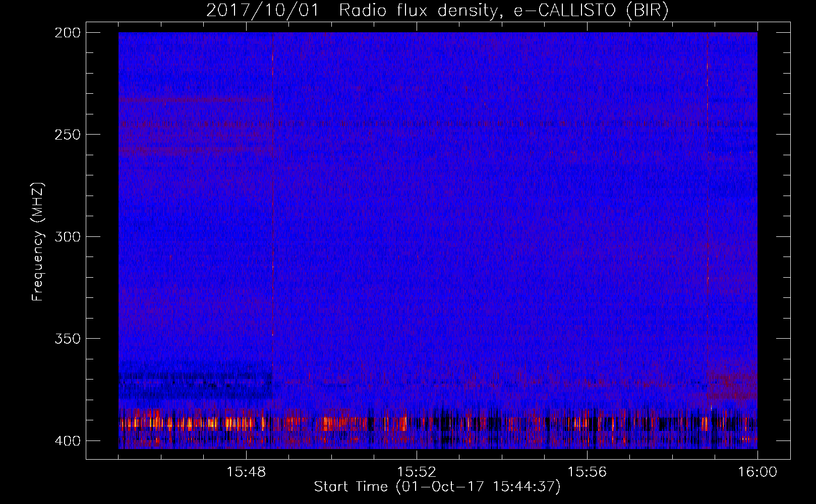Click the '200' frequency tick label
Image resolution: width=816 pixels, height=504 pixels.
click(x=67, y=33)
